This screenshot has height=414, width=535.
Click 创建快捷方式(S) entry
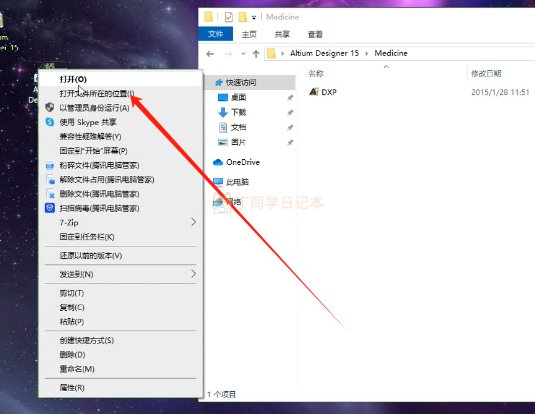click(x=120, y=340)
